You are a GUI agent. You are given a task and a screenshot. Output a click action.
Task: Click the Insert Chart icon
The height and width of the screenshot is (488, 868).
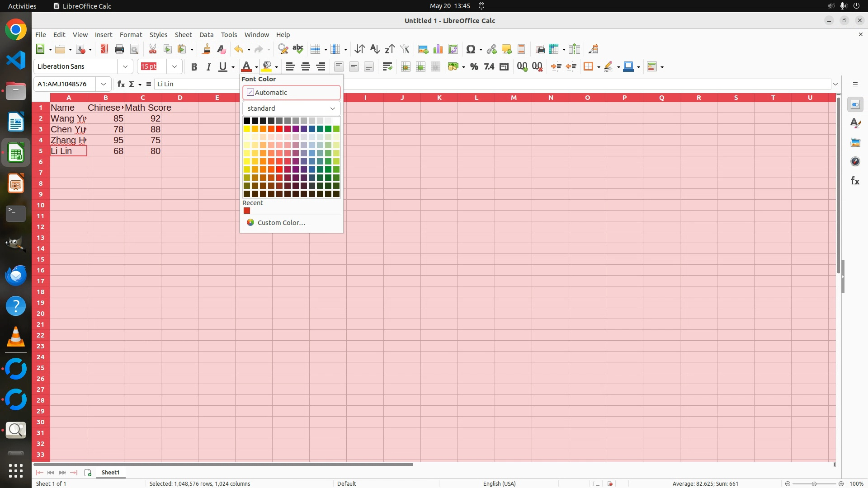438,49
